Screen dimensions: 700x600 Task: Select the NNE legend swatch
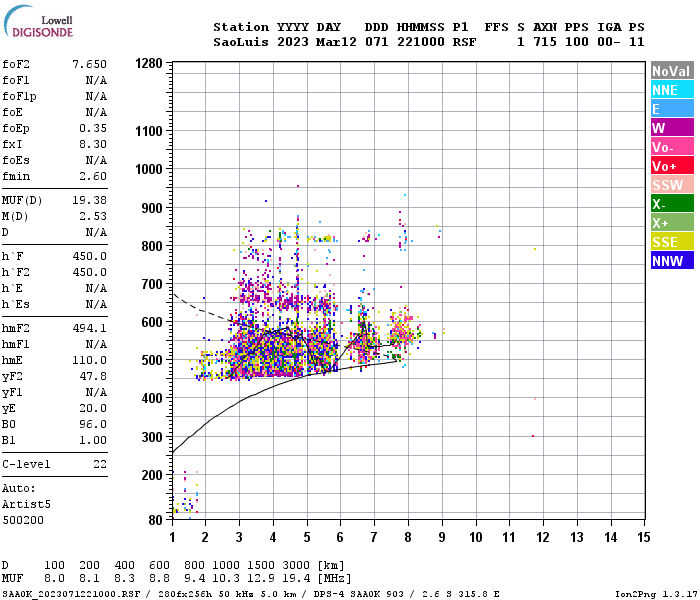coord(672,90)
